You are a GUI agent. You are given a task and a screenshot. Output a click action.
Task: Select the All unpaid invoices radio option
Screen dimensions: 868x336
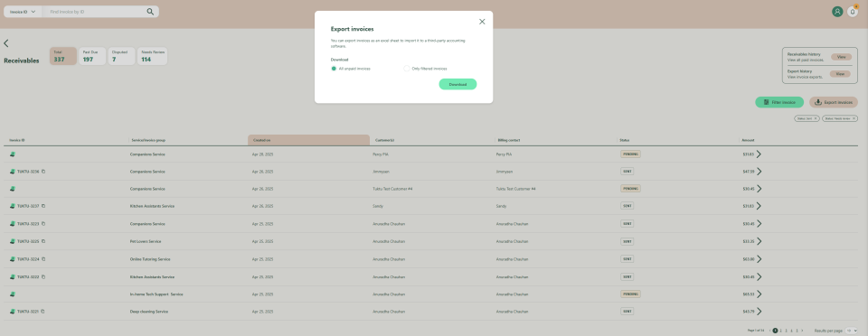coord(334,69)
